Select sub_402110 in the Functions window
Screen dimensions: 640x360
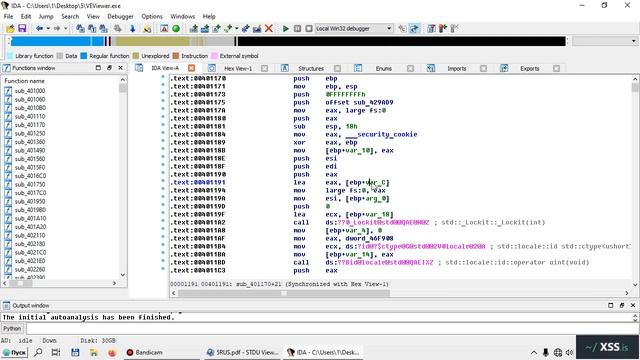click(x=30, y=236)
